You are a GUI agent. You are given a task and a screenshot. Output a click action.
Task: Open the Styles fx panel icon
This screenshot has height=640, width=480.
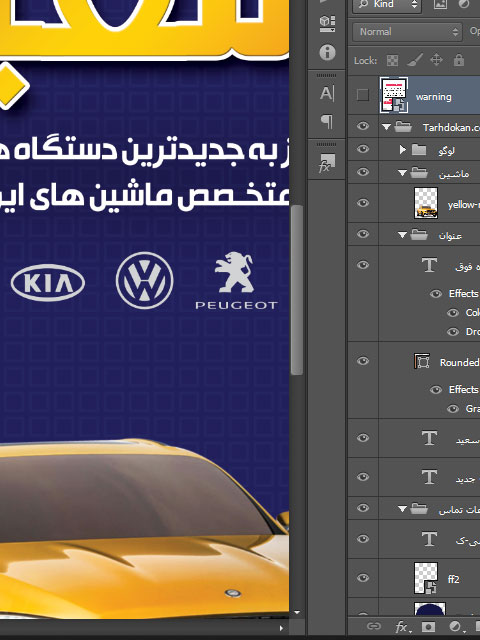click(x=327, y=163)
